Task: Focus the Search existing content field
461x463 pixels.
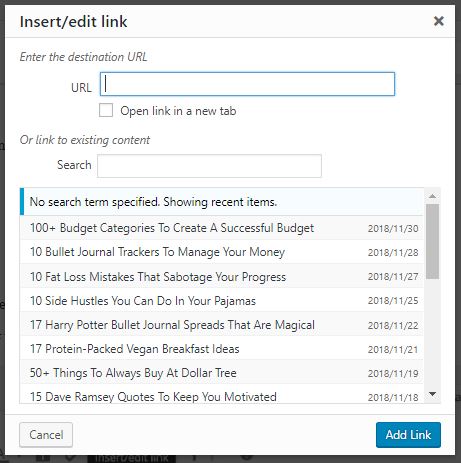Action: coord(209,166)
